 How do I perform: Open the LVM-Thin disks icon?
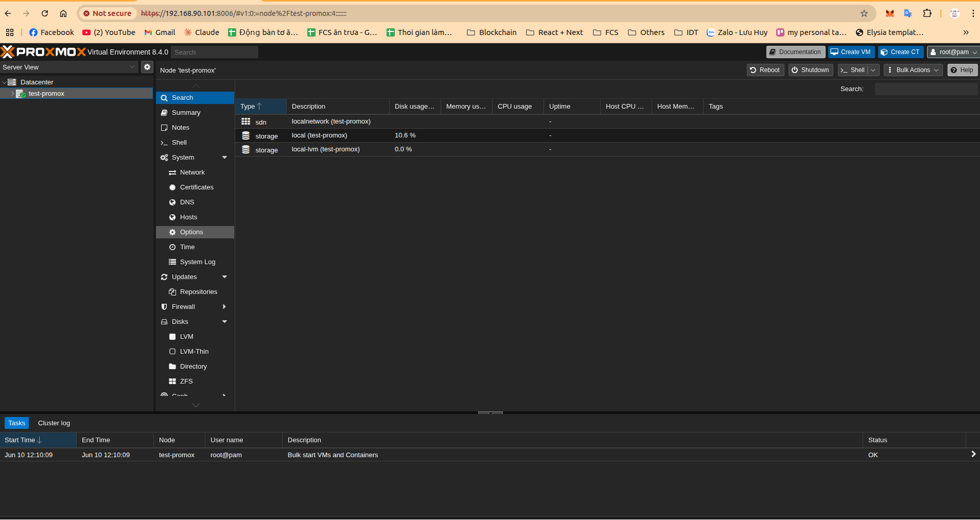tap(173, 351)
